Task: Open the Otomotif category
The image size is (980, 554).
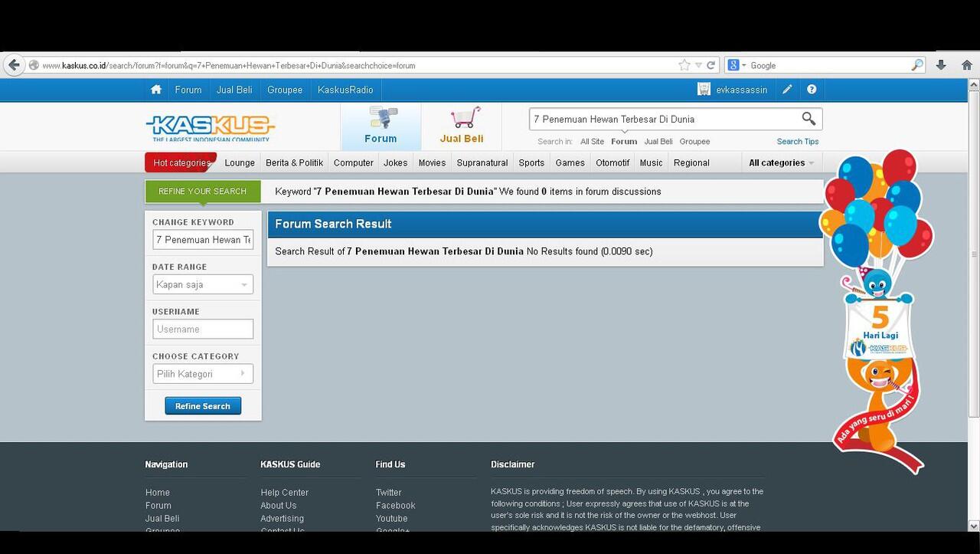Action: pos(612,162)
